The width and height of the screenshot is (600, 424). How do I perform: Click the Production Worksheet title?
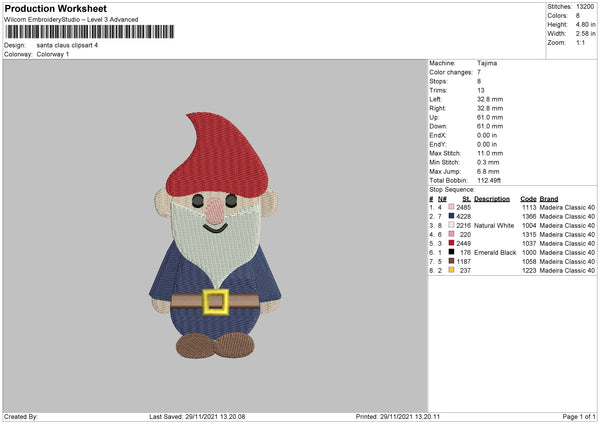click(55, 8)
